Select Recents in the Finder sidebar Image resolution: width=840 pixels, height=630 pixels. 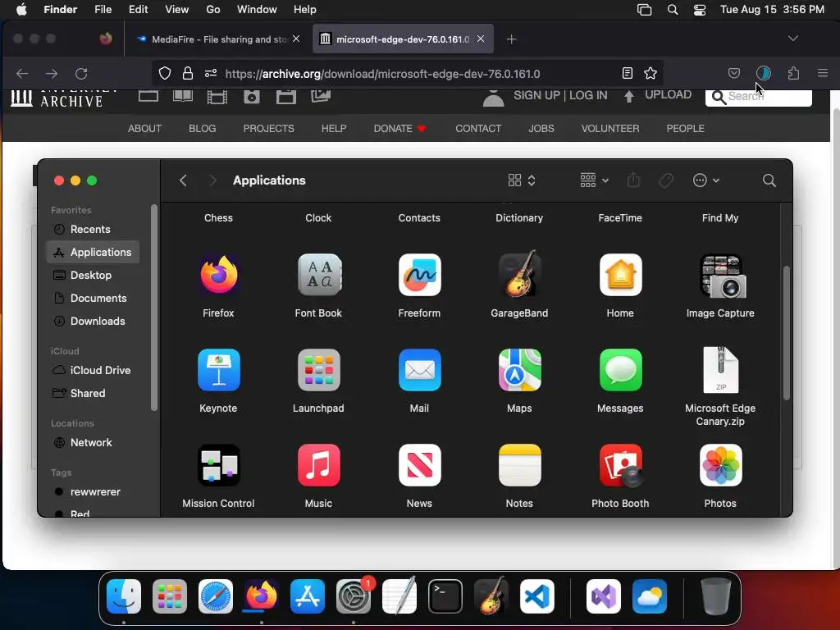[x=93, y=230]
